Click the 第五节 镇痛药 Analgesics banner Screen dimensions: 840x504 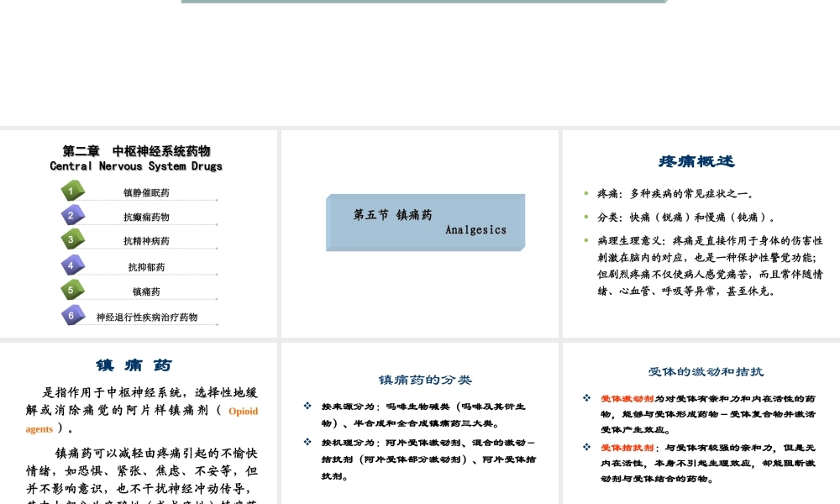[x=425, y=222]
